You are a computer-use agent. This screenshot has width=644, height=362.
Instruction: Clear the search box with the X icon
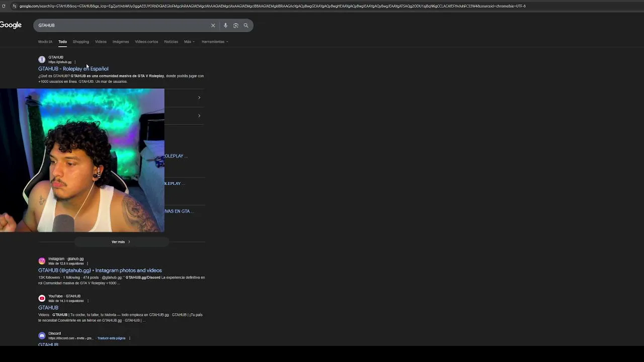pos(213,25)
